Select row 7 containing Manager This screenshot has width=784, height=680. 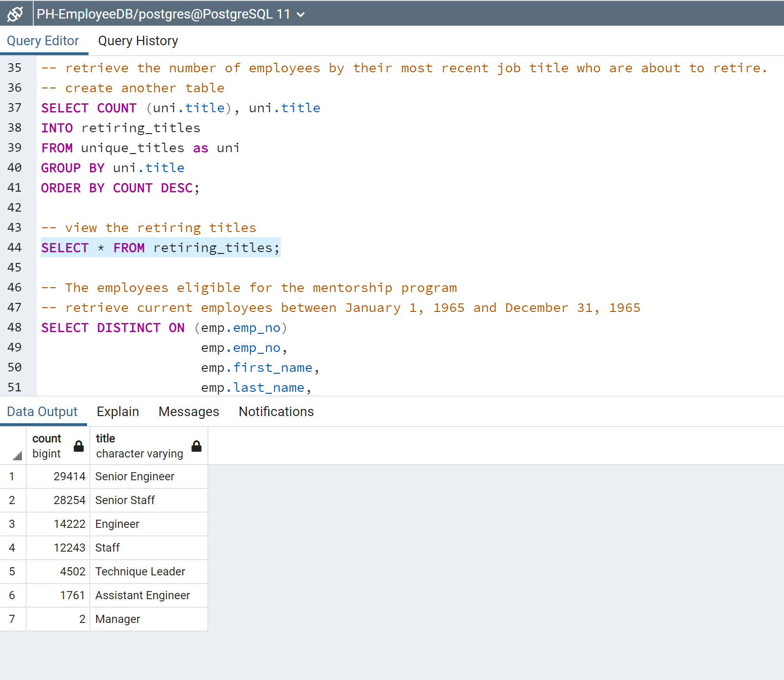(12, 619)
